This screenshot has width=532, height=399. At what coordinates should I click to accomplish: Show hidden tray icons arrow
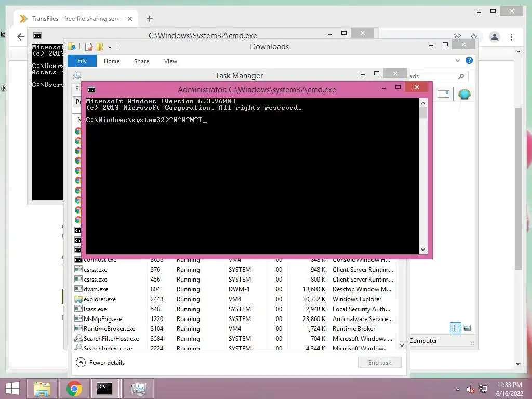click(458, 389)
